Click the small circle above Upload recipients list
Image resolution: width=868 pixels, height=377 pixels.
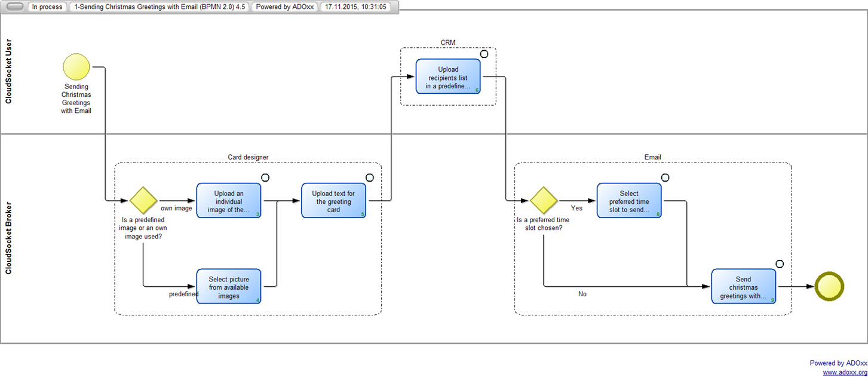(x=484, y=54)
